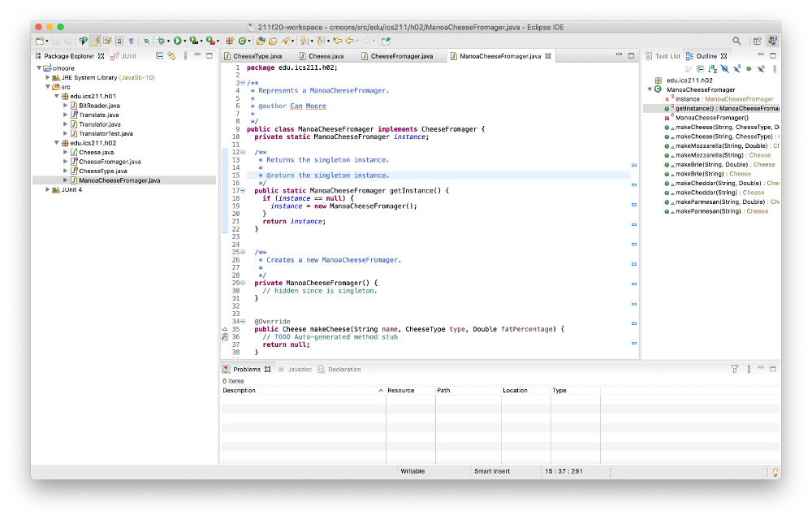Toggle Pin Editor button in toolbar
The image size is (812, 520).
[385, 41]
